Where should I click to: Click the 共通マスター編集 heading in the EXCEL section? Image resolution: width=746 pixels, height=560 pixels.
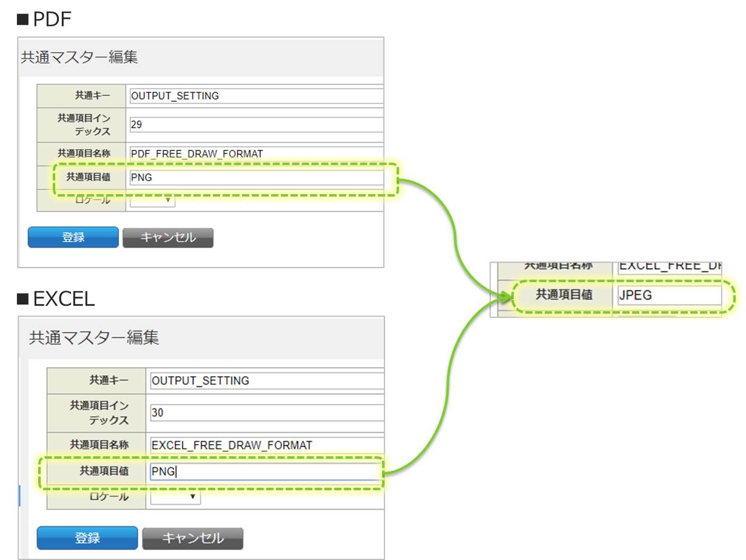pyautogui.click(x=94, y=338)
